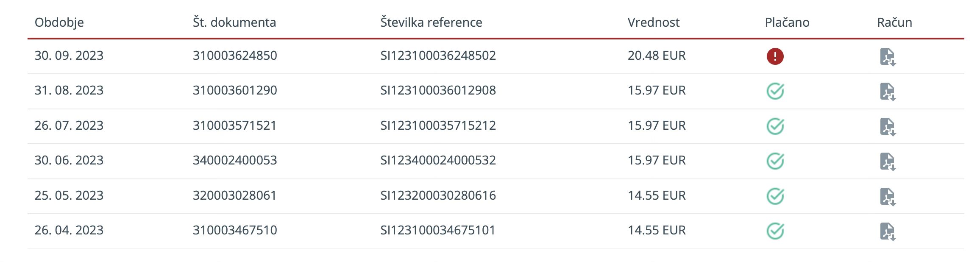The image size is (980, 262).
Task: Download PDF invoice for 31. 08. 2023
Action: coord(887,92)
